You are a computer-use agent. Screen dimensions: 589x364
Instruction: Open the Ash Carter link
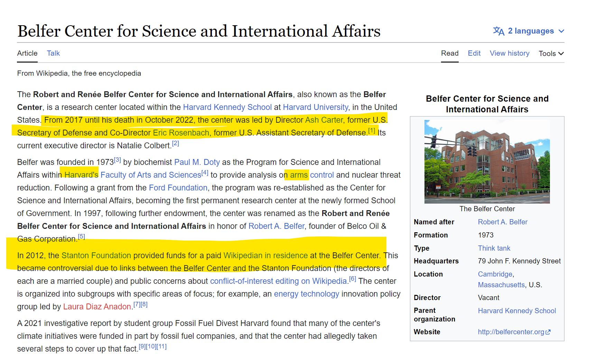[324, 120]
